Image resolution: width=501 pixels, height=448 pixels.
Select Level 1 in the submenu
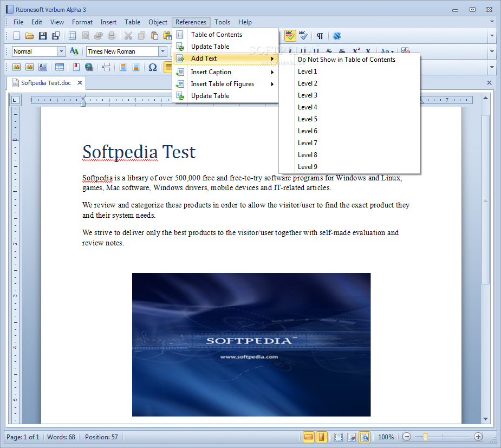(349, 72)
